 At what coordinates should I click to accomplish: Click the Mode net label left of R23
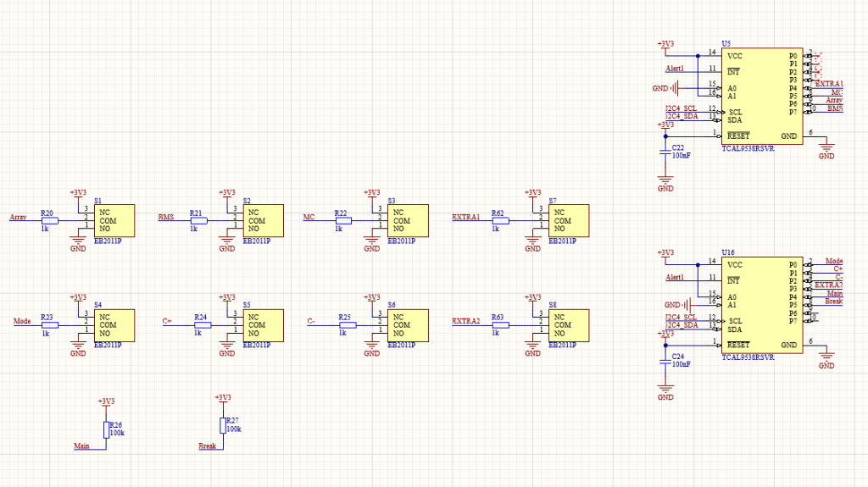pyautogui.click(x=22, y=322)
